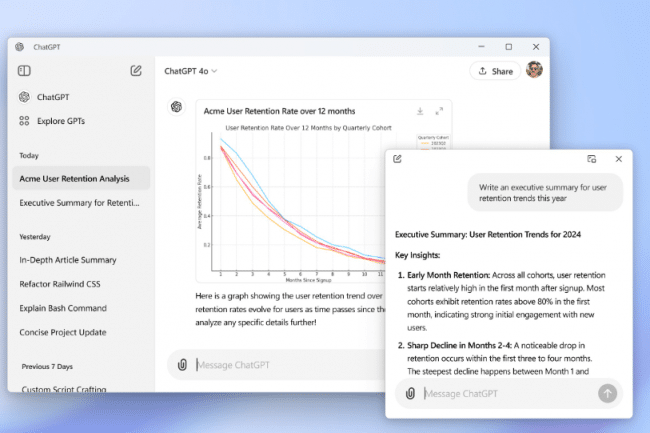This screenshot has height=433, width=650.
Task: Click the Previous 7 Days section label
Action: pyautogui.click(x=47, y=366)
